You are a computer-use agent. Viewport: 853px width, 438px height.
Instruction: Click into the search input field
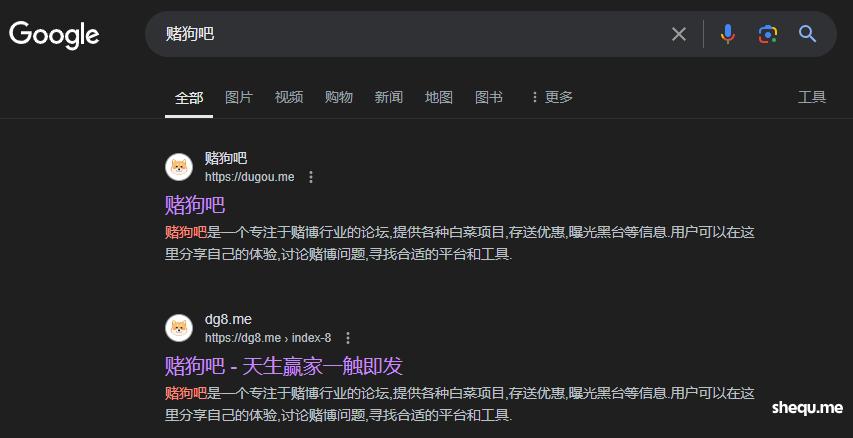400,35
